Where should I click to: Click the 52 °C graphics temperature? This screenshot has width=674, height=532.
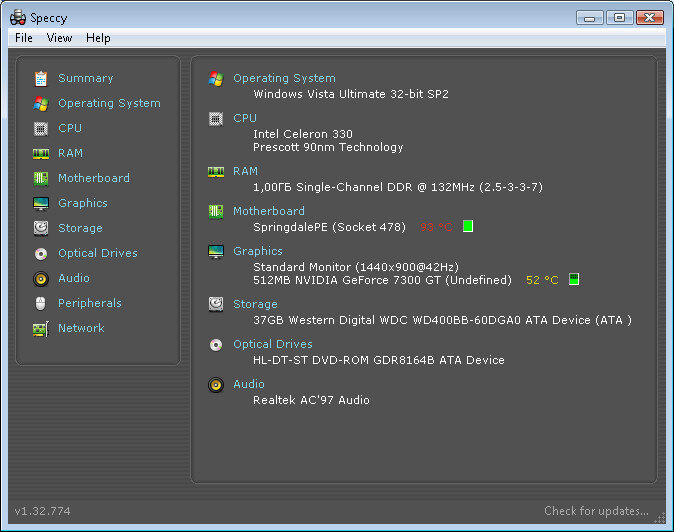[542, 280]
